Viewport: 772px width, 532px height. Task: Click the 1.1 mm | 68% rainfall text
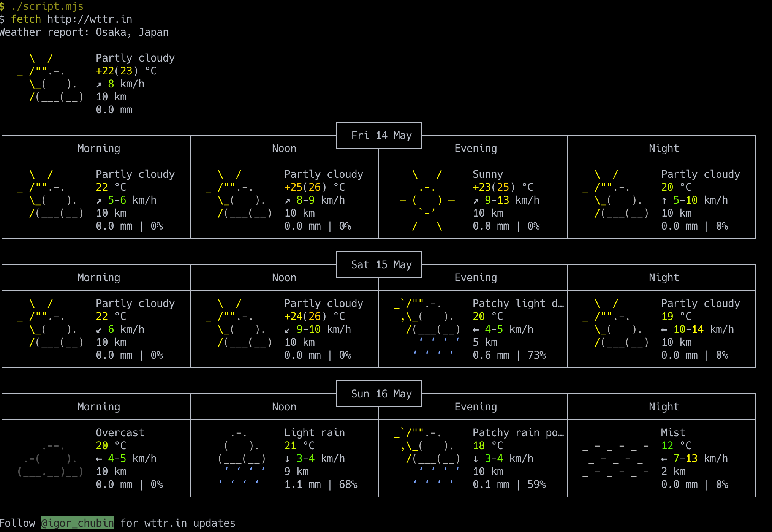point(321,484)
